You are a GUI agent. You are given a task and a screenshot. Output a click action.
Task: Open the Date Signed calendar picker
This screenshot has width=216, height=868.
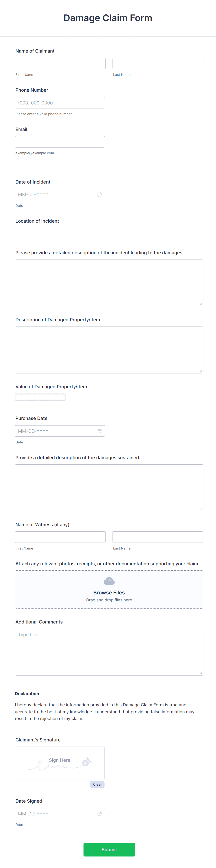(x=100, y=814)
